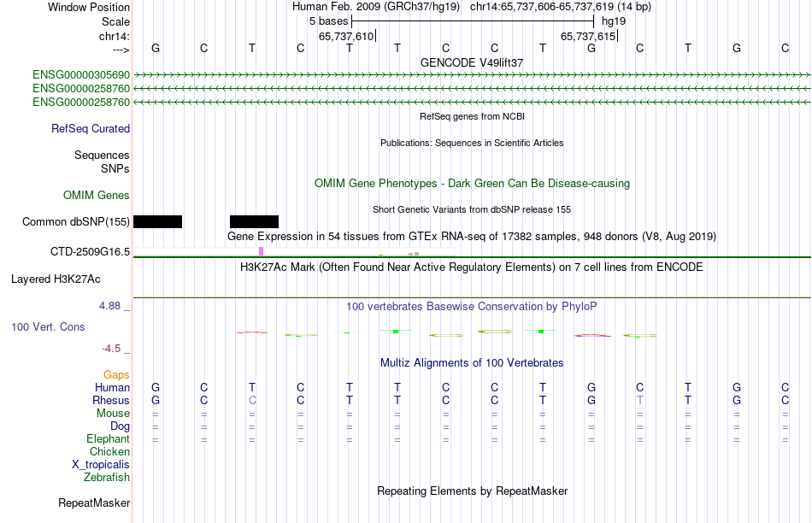
Task: Click the GTEx Gene Expression track title
Action: [472, 236]
